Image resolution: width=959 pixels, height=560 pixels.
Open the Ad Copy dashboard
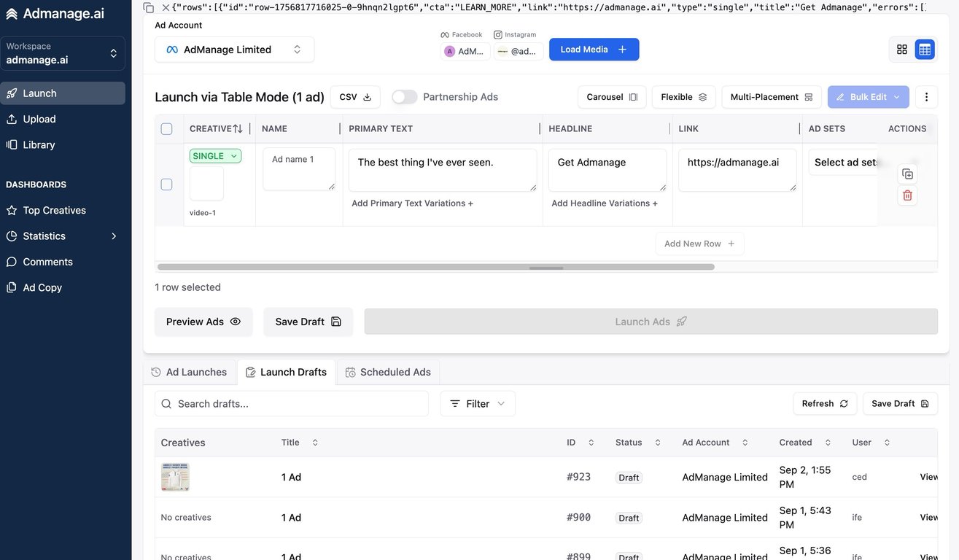(x=63, y=287)
